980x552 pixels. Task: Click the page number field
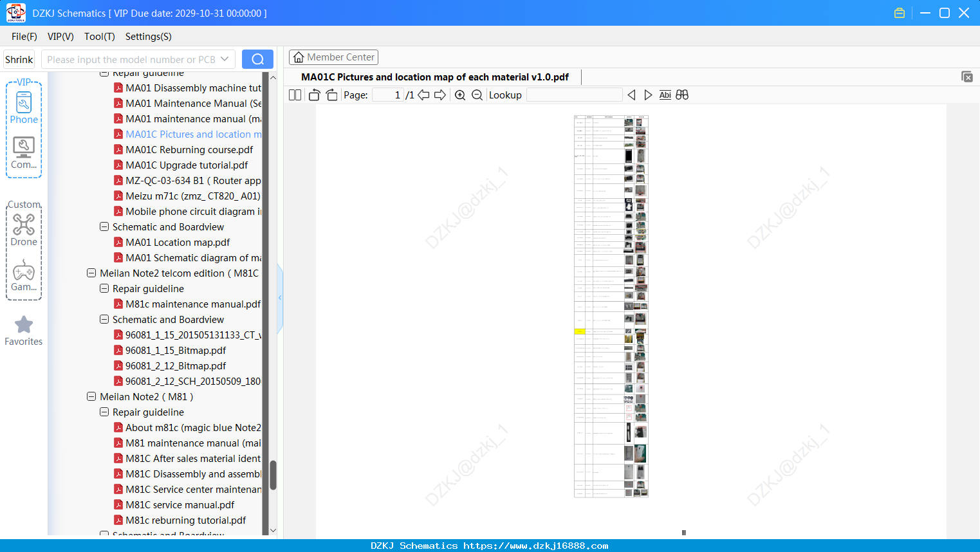pos(388,95)
